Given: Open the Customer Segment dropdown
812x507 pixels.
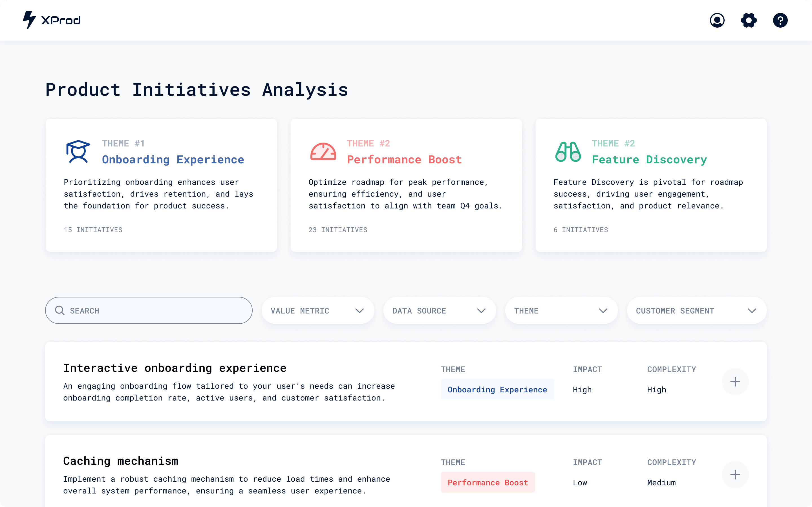Looking at the screenshot, I should coord(696,310).
